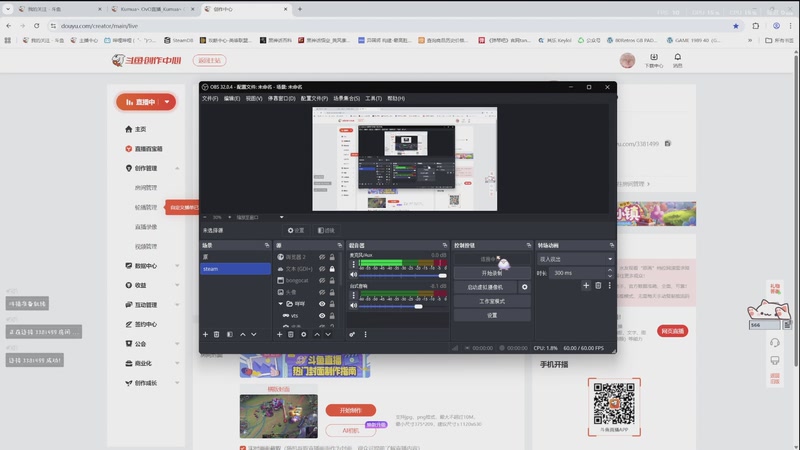Viewport: 800px width, 450px height.
Task: Unlock the 文本 (GDI+) source
Action: point(332,268)
